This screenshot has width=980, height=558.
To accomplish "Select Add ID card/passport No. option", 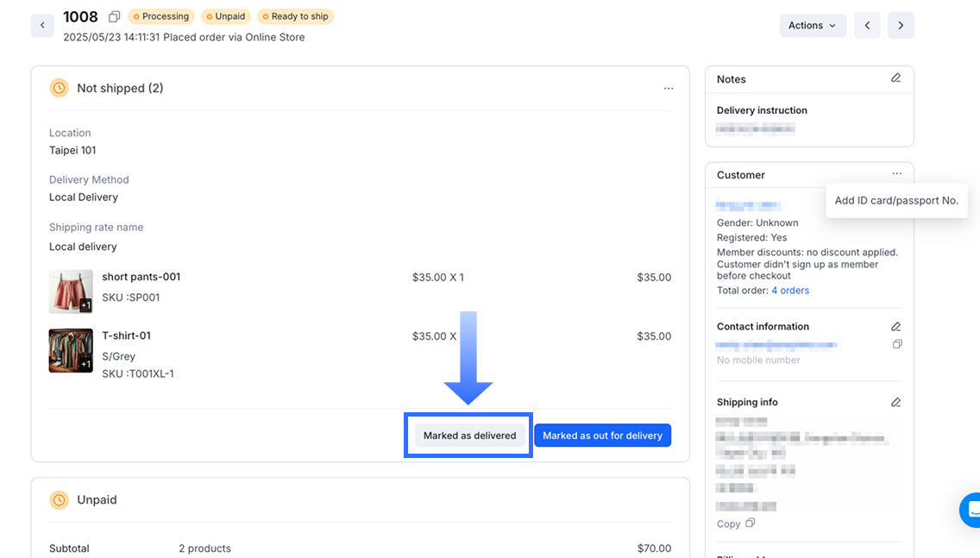I will (x=896, y=200).
